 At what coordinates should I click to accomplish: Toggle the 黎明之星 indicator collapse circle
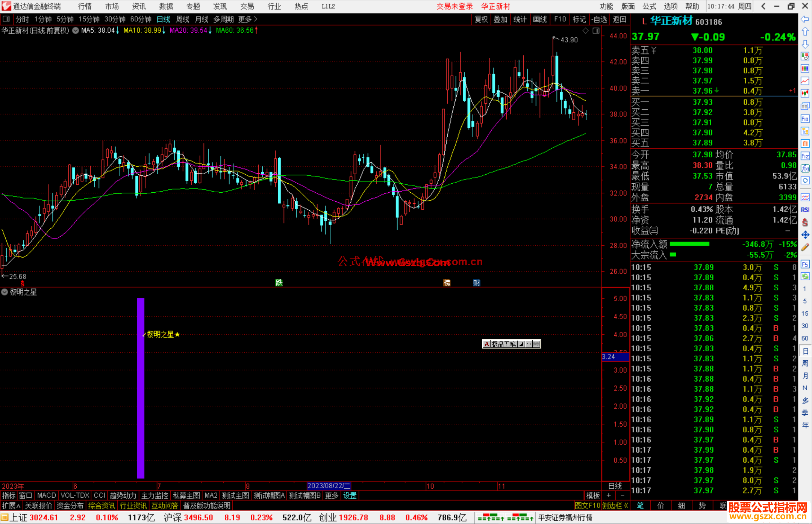point(5,292)
